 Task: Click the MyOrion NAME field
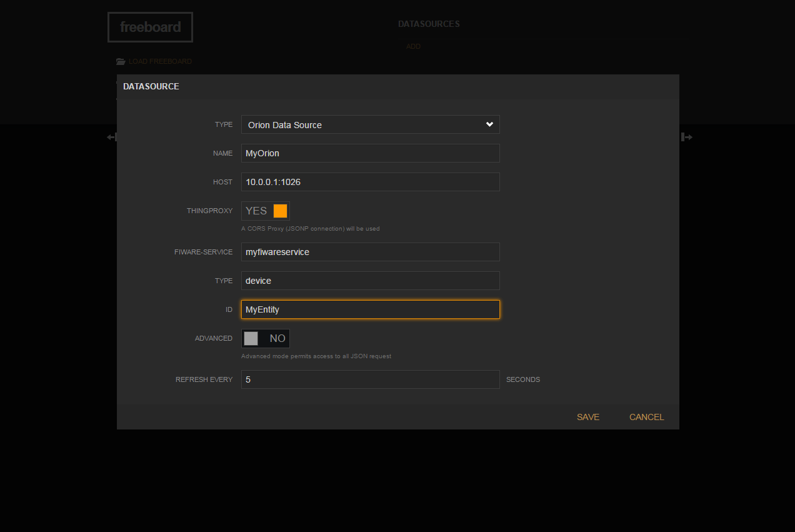[x=370, y=153]
